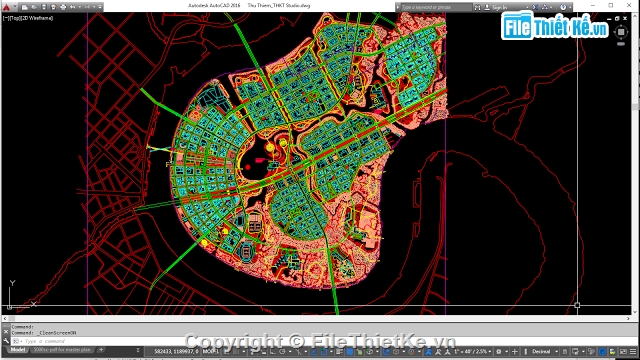
Task: Click the Save icon in Quick Access toolbar
Action: click(44, 7)
